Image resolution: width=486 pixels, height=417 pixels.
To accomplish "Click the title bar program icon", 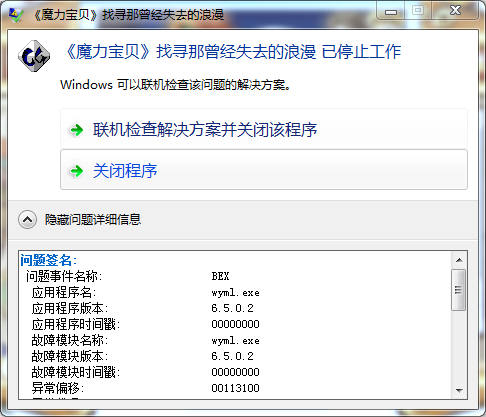I will (16, 15).
